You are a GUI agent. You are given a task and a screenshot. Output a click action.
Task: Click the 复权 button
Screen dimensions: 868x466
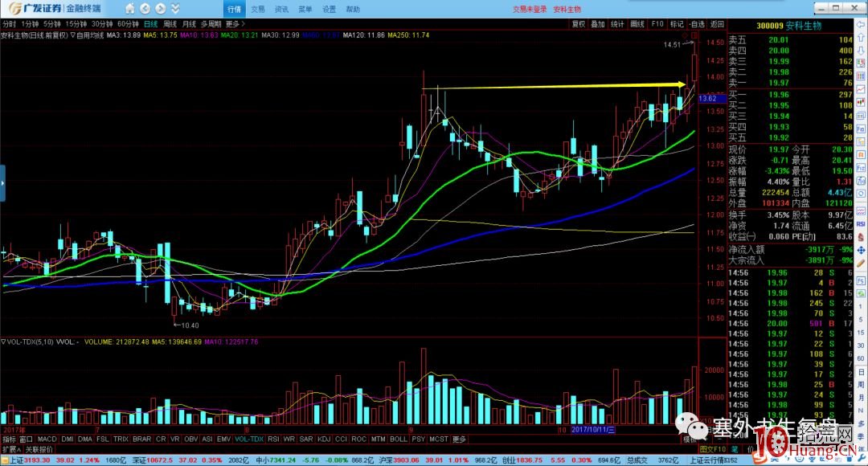point(579,24)
